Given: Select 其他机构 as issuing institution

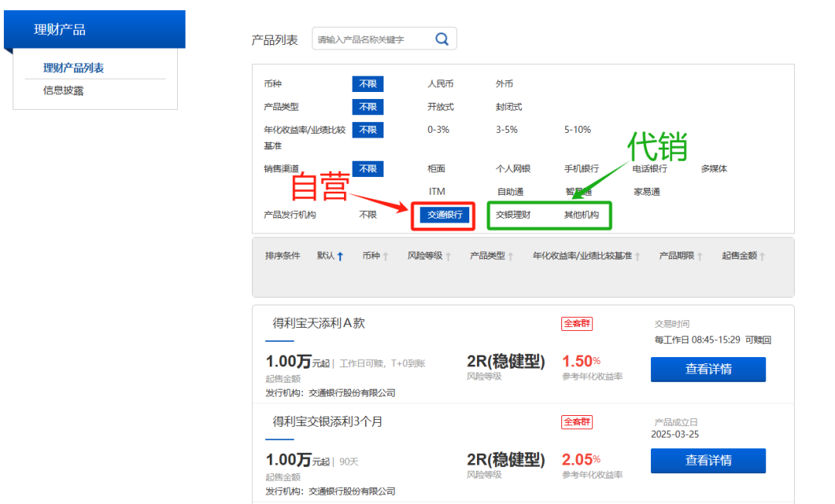Looking at the screenshot, I should pyautogui.click(x=581, y=215).
